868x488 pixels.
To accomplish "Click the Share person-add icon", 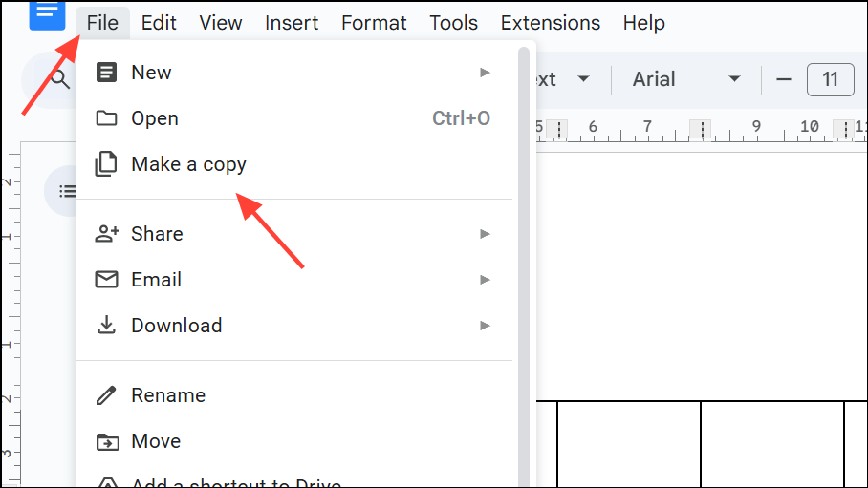I will 106,234.
